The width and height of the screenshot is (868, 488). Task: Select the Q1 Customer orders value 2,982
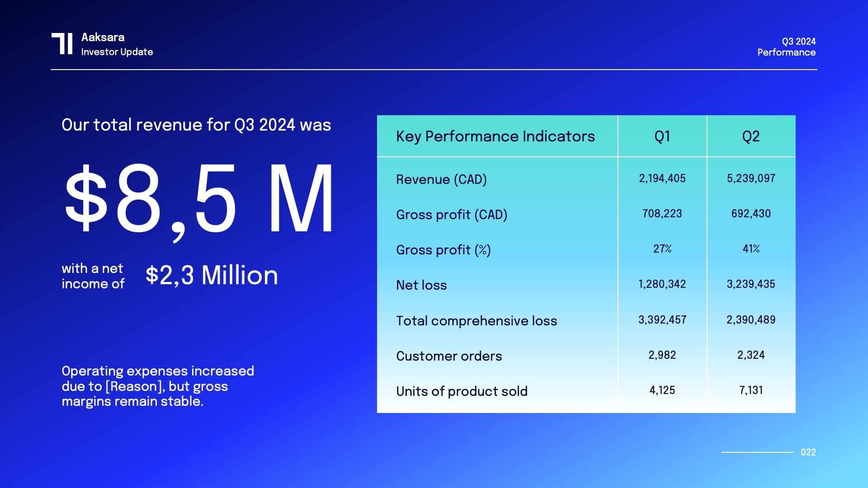pyautogui.click(x=662, y=355)
